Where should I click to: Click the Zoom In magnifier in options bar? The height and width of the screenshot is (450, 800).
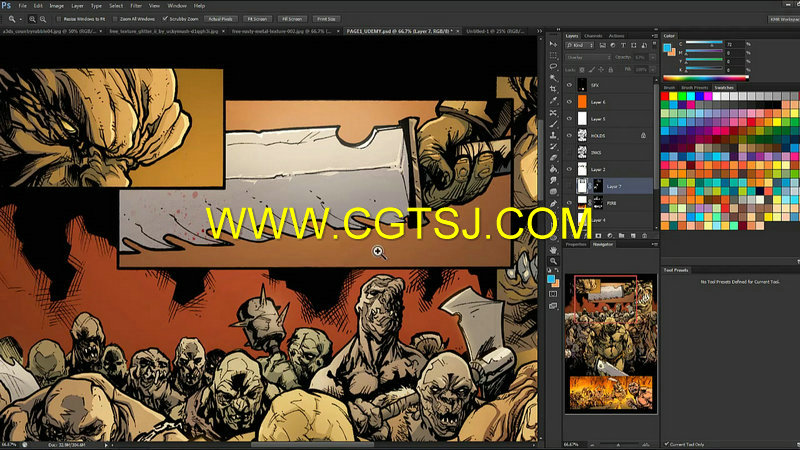click(32, 19)
